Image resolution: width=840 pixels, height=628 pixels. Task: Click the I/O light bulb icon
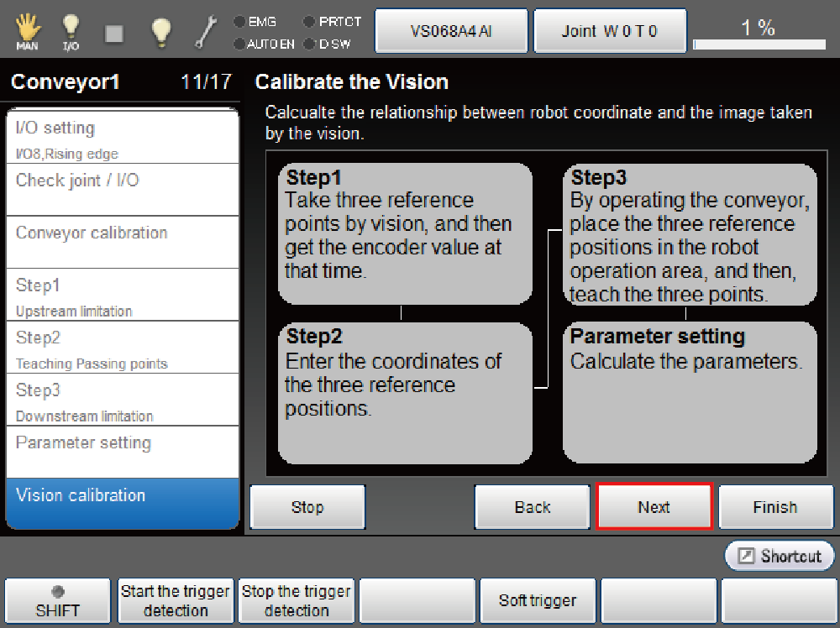71,32
